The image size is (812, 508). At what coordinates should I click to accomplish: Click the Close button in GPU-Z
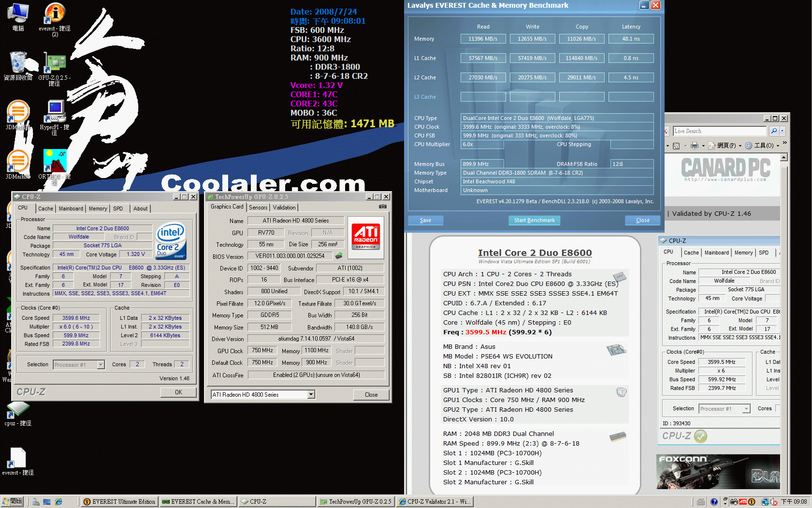coord(371,395)
